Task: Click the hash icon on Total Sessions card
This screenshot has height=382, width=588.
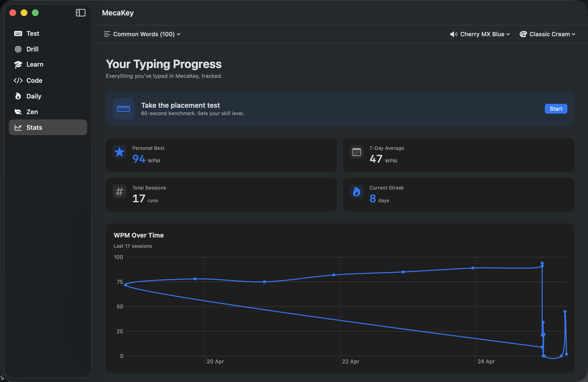Action: [x=119, y=191]
